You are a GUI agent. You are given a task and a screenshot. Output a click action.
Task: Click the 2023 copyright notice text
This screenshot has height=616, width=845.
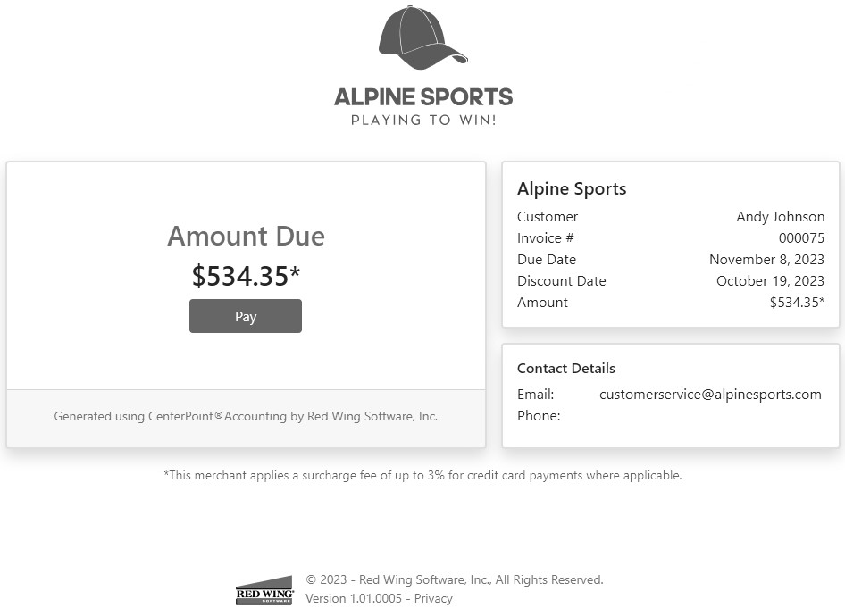point(455,579)
